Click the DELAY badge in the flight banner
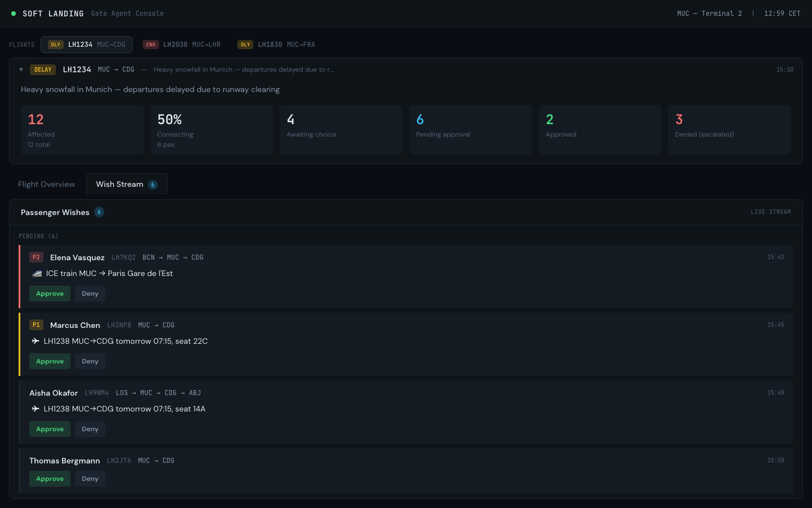This screenshot has height=508, width=812. (x=43, y=69)
